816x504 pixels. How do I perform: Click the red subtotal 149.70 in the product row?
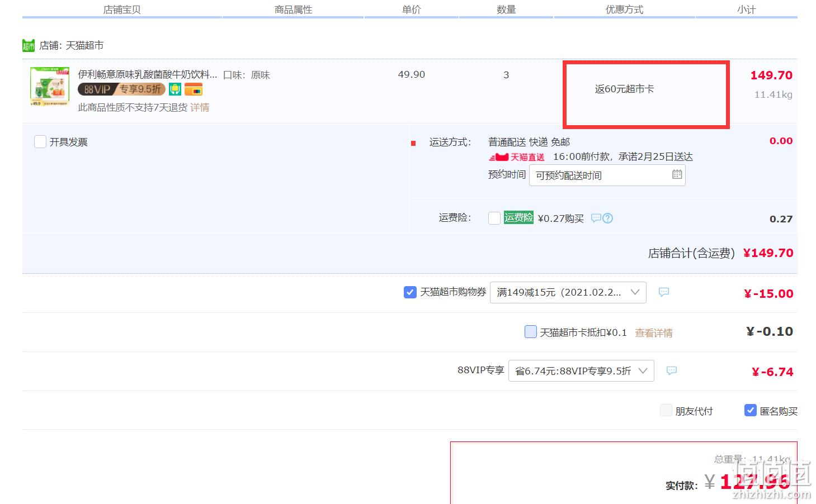click(771, 75)
